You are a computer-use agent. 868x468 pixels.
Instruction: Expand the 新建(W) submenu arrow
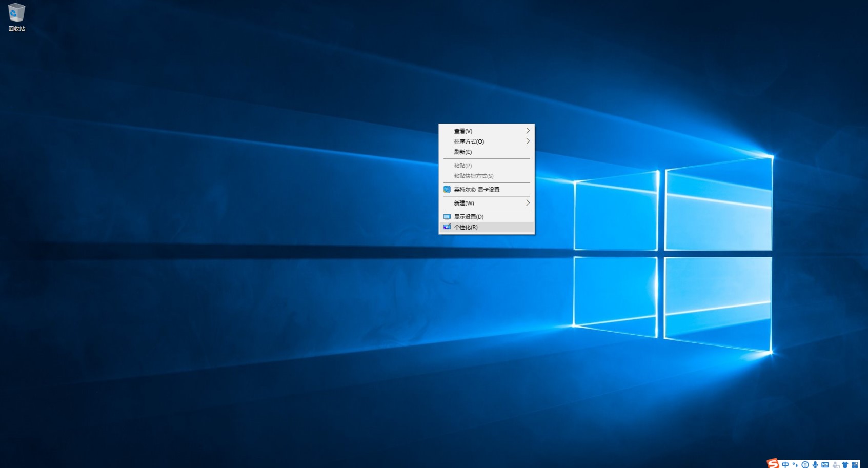[x=528, y=203]
